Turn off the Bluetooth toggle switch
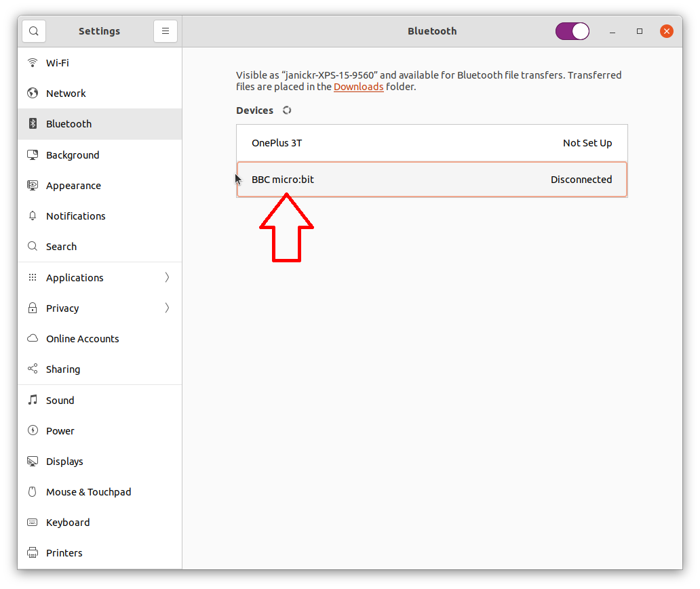 click(x=572, y=31)
